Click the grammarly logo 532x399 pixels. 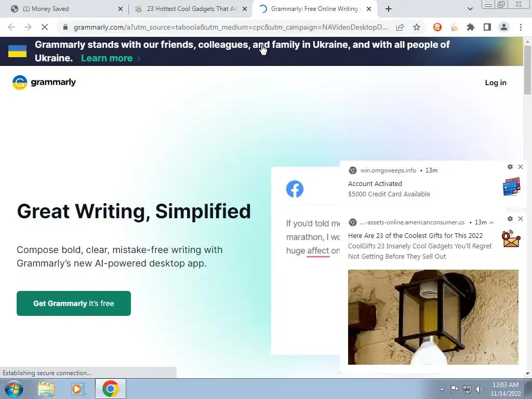[x=44, y=83]
